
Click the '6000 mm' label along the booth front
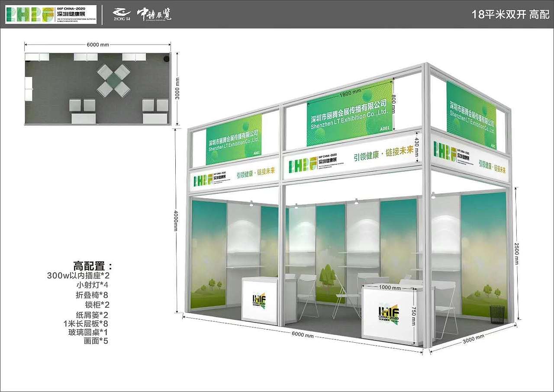303,334
